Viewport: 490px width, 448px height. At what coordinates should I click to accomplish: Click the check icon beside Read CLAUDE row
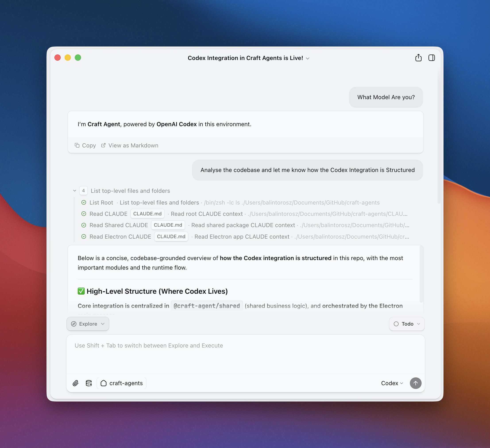[x=84, y=214]
